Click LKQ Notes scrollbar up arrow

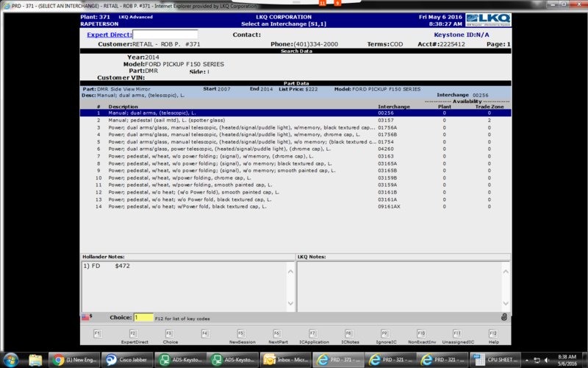point(506,272)
